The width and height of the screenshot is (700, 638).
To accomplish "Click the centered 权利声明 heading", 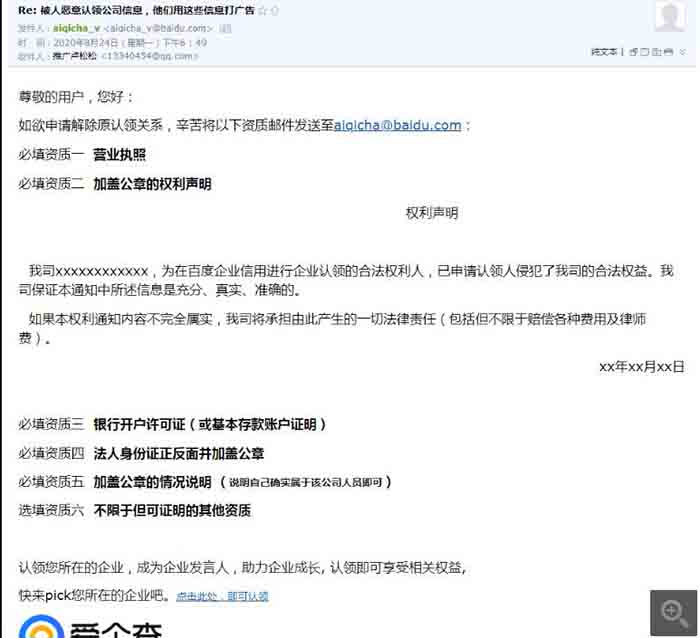I will point(432,213).
